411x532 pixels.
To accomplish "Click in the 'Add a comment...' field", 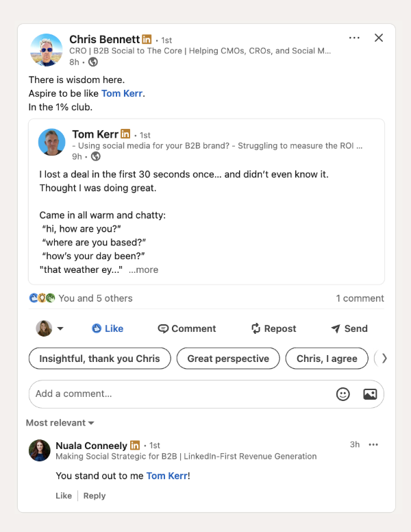I will 178,394.
